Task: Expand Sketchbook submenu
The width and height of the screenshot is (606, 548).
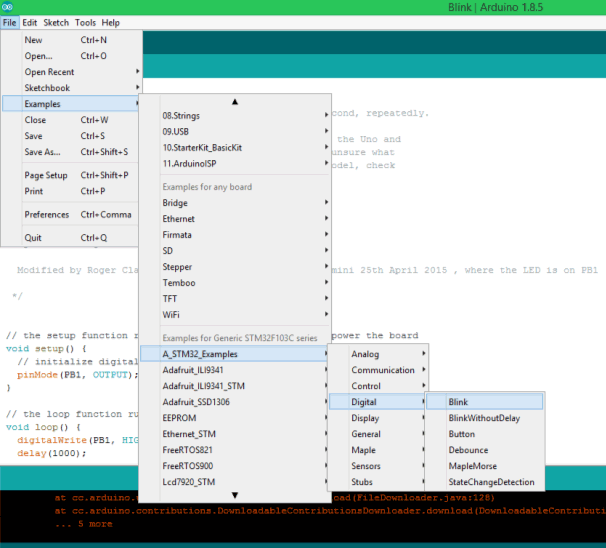Action: [70, 88]
